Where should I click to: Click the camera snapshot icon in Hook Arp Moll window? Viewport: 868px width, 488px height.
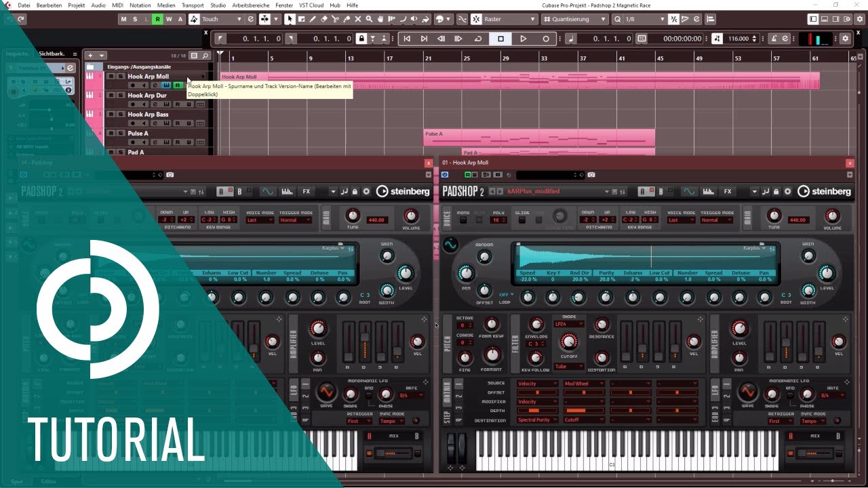[591, 175]
